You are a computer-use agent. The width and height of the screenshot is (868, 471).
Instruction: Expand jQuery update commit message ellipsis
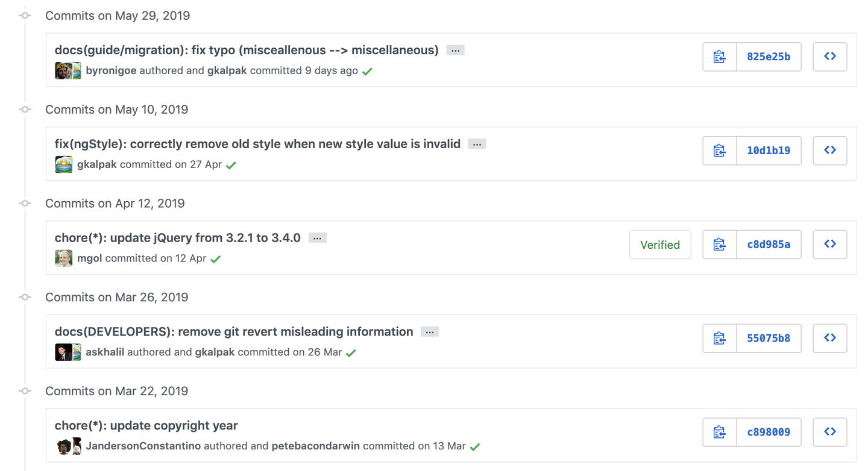click(x=317, y=239)
